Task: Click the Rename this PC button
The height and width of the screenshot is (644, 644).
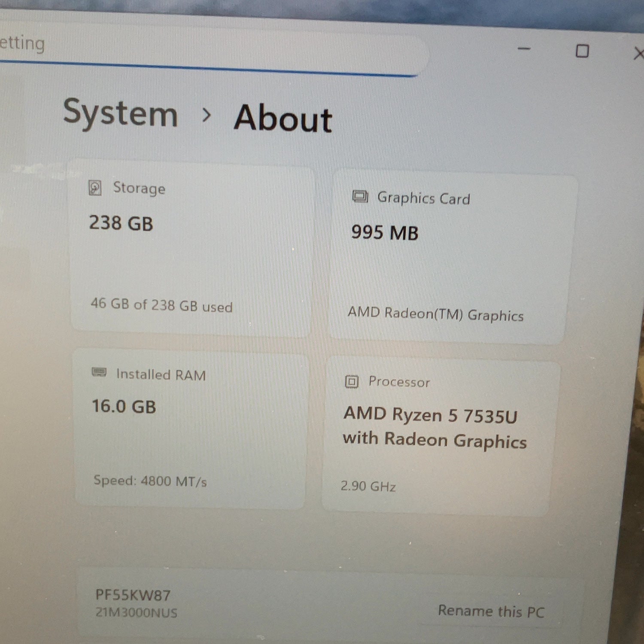Action: pyautogui.click(x=491, y=611)
